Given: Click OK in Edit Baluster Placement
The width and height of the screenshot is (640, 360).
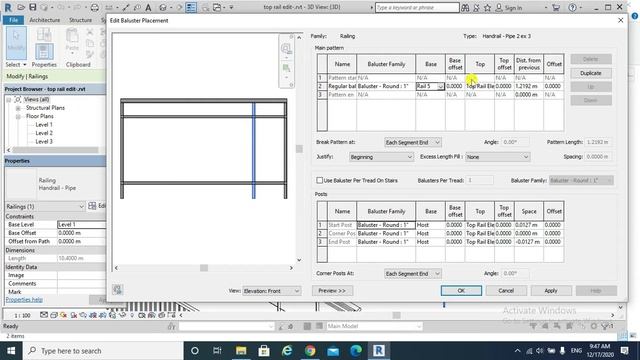Looking at the screenshot, I should 461,291.
